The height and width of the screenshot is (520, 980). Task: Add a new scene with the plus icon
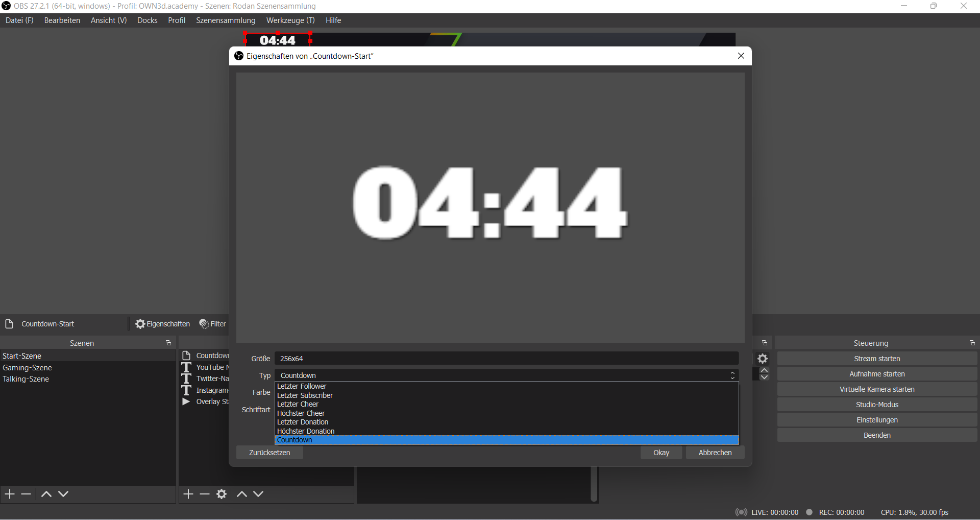pyautogui.click(x=9, y=493)
